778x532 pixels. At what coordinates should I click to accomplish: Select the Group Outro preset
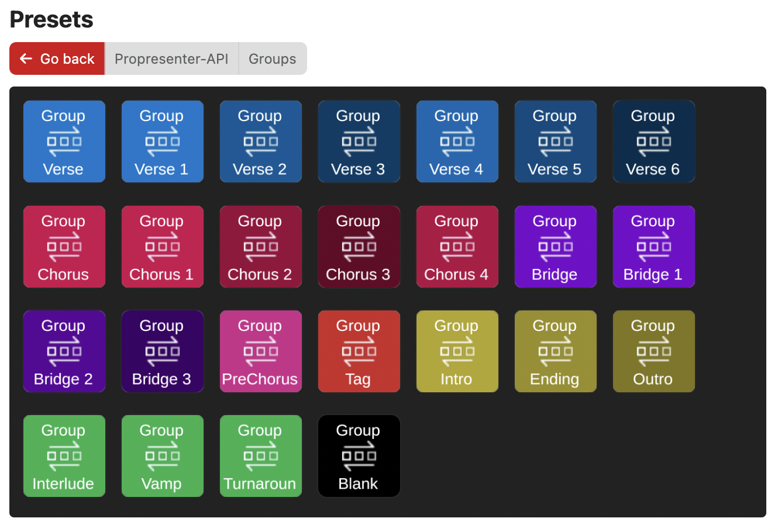tap(654, 351)
